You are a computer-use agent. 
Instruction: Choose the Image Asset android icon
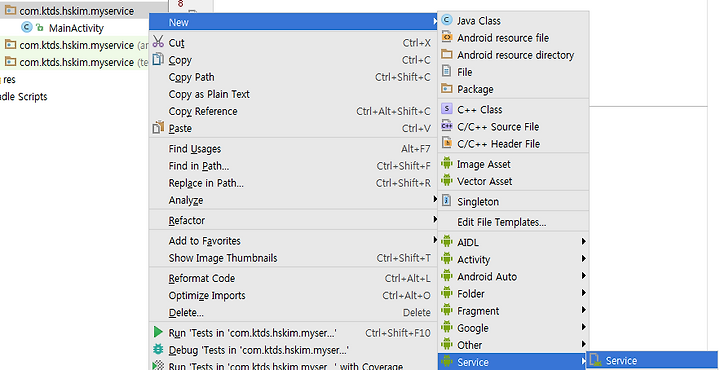click(x=446, y=163)
